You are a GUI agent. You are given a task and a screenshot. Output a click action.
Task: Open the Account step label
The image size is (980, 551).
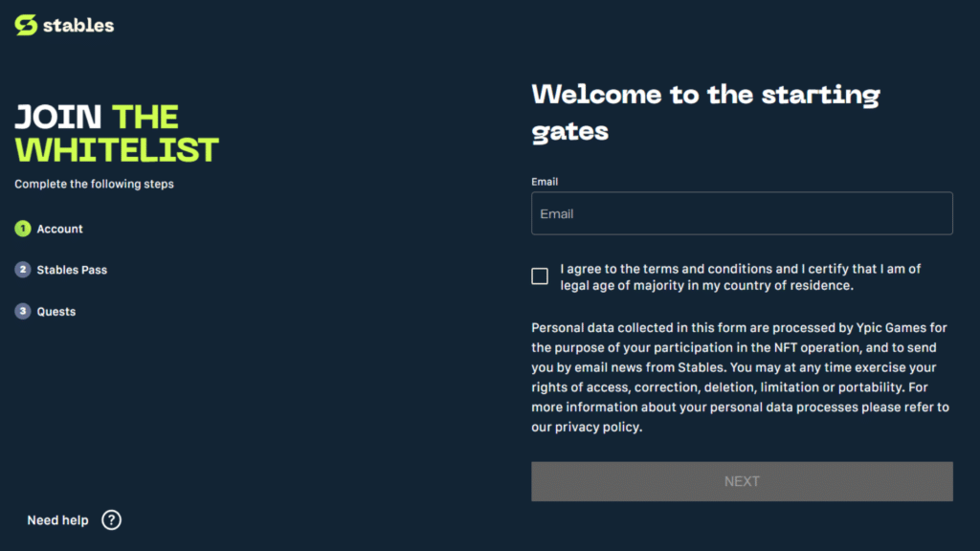(59, 230)
